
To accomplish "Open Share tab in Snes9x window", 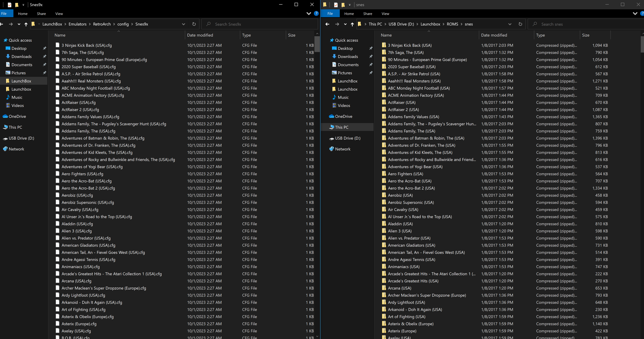I will tap(41, 13).
